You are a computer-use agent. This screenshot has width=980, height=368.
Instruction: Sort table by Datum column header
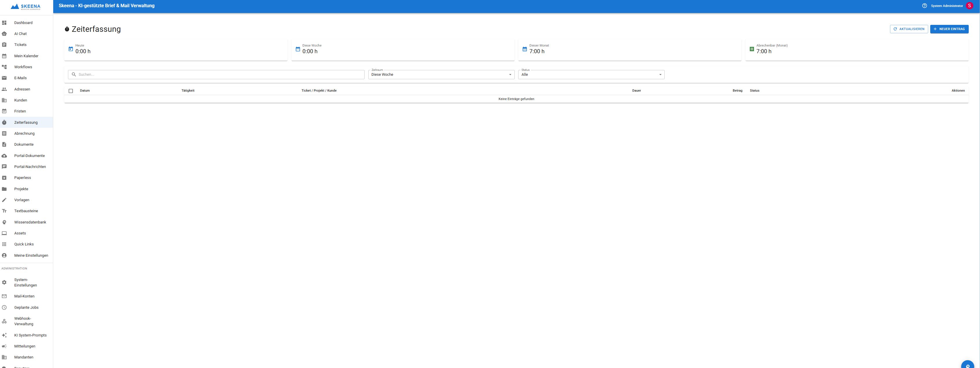tap(85, 90)
